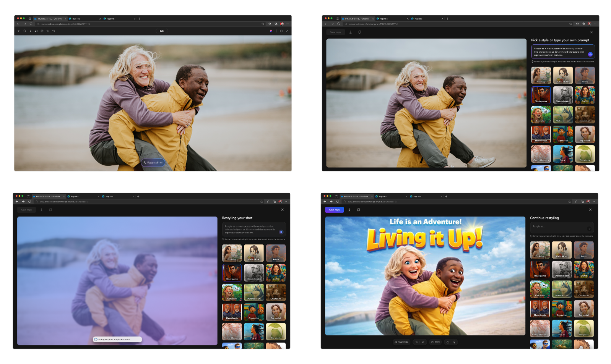Select Charcoal sketch style under 'Continue restyling'
Screen dimensions: 611x364
point(562,270)
